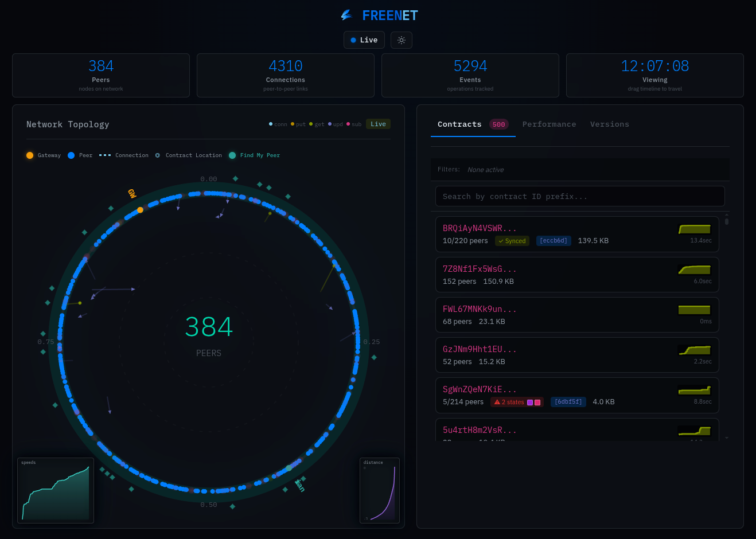Click the scroll-down arrow of contracts list
This screenshot has width=756, height=539.
727,438
